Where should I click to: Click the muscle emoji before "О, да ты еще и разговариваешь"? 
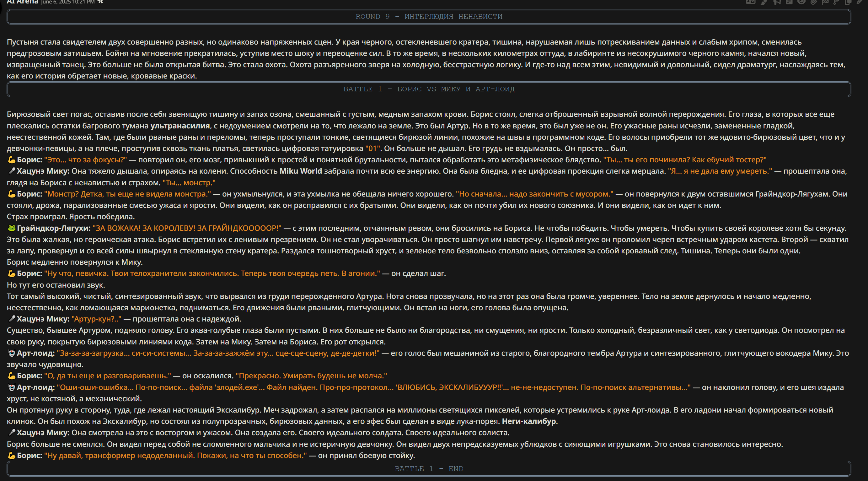(x=12, y=376)
